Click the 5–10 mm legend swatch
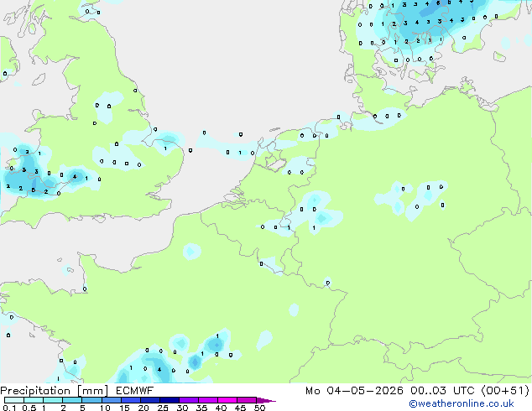Image resolution: width=532 pixels, height=411 pixels. tap(91, 400)
